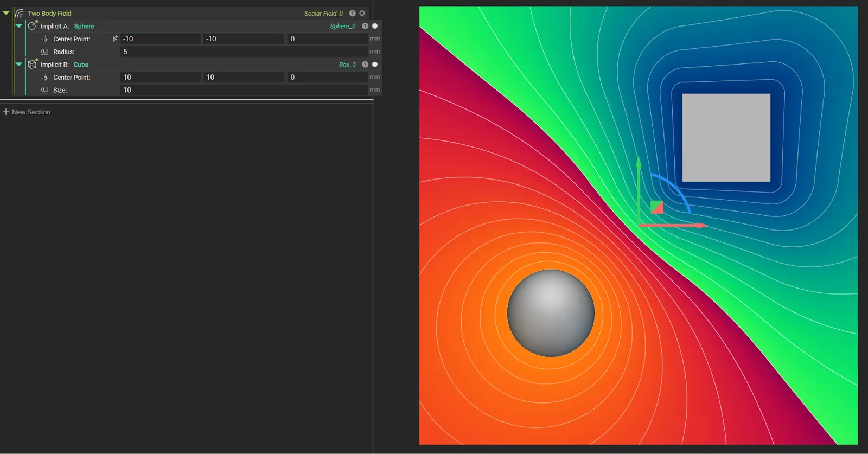The height and width of the screenshot is (454, 868).
Task: Click the Implicit A: label
Action: click(x=55, y=26)
